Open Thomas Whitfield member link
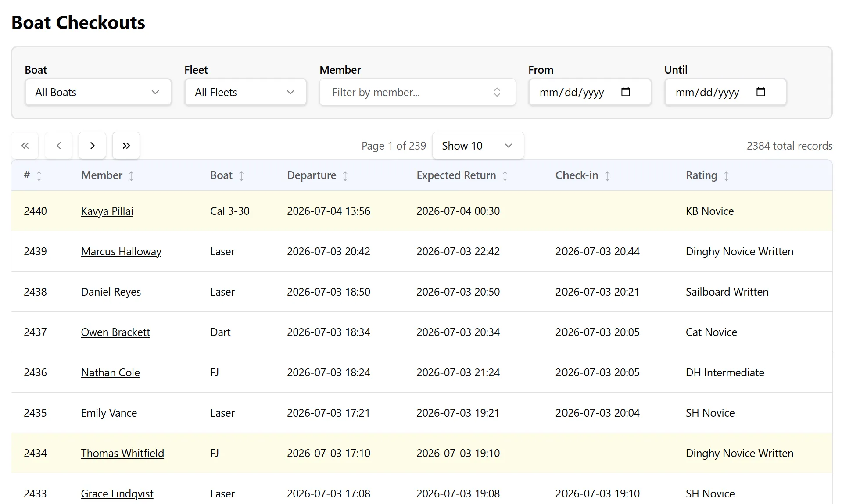 [x=122, y=454]
